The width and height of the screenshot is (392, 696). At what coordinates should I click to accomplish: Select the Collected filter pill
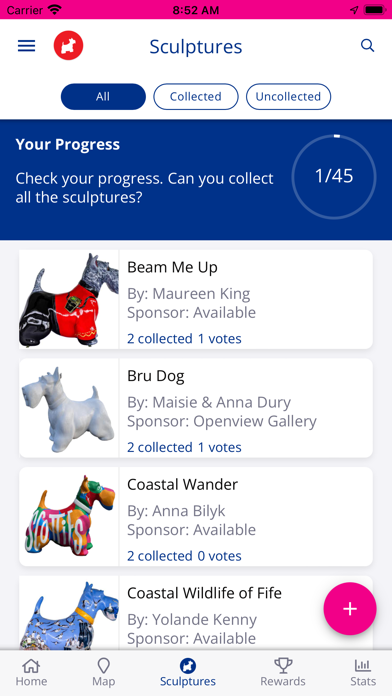(196, 96)
